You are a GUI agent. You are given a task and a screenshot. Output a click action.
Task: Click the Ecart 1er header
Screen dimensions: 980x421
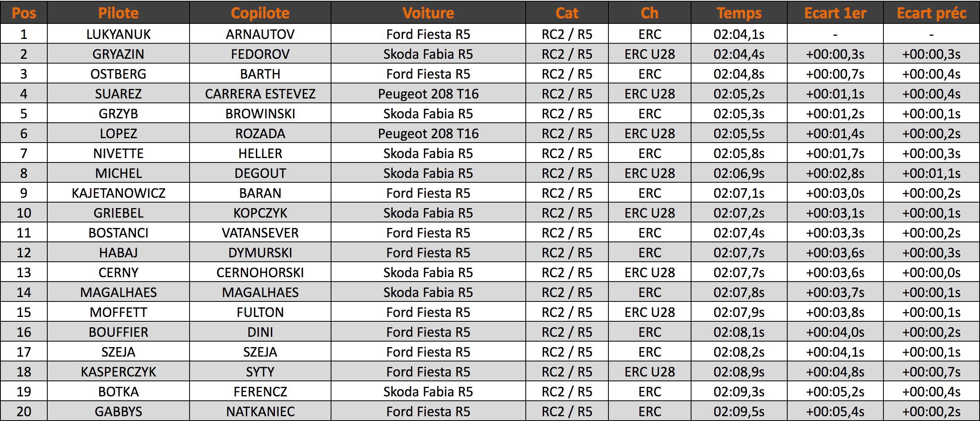835,13
